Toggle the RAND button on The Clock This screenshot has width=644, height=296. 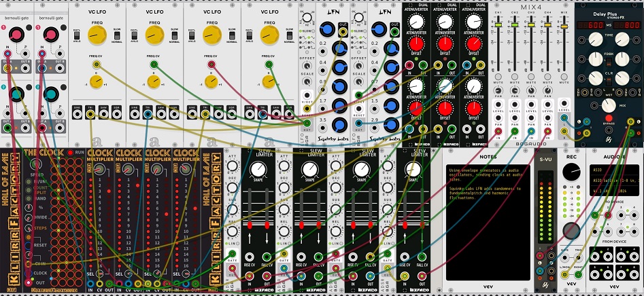click(x=28, y=198)
